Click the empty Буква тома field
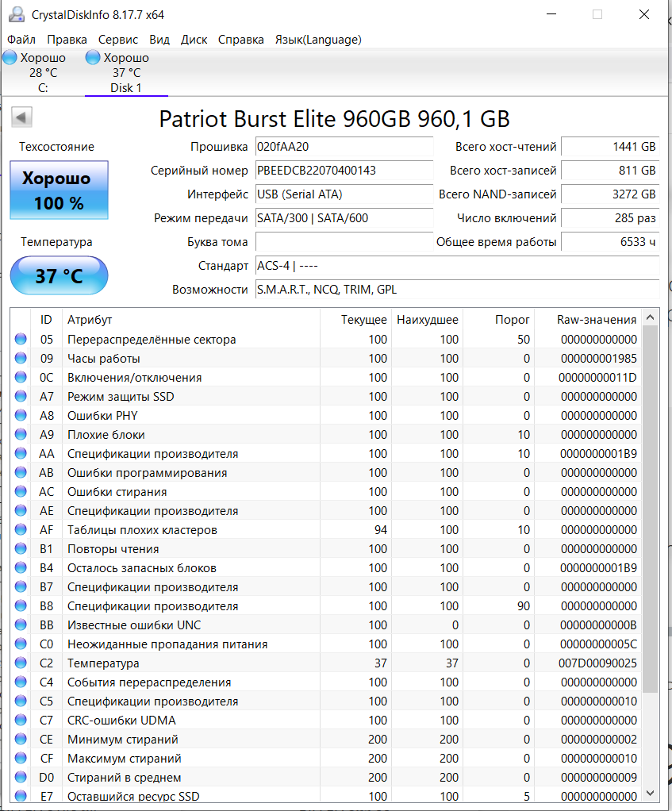 [x=344, y=242]
